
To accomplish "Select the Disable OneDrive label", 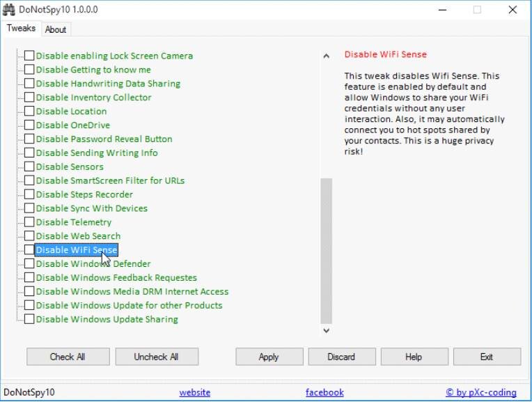I will point(73,125).
